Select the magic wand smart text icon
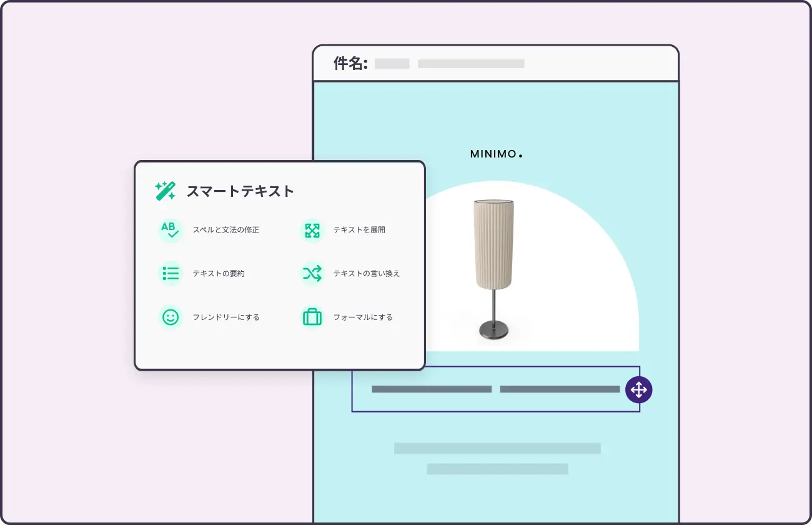The width and height of the screenshot is (812, 525). [x=165, y=191]
